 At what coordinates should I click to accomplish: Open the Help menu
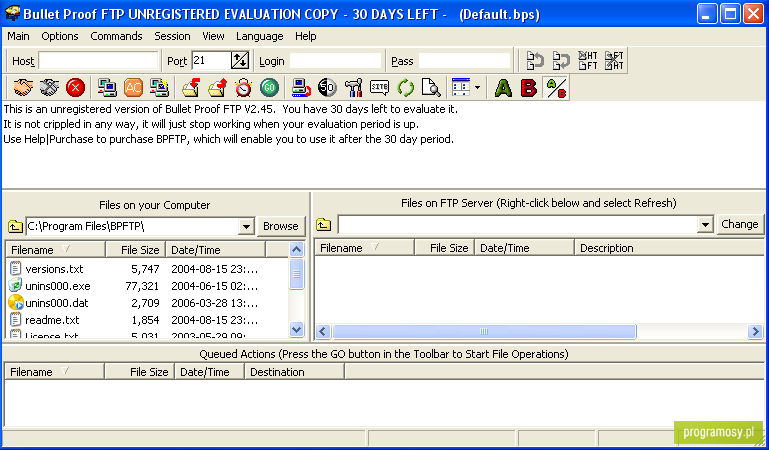coord(306,36)
